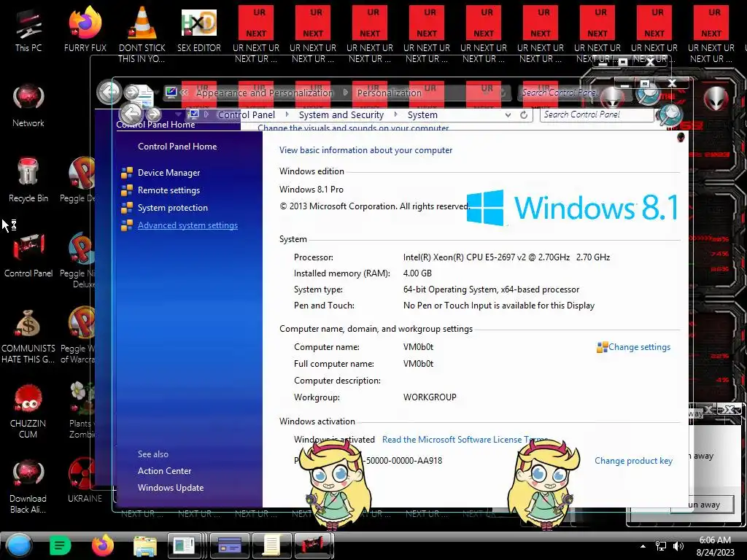
Task: Open Control Panel Home link
Action: coord(177,147)
